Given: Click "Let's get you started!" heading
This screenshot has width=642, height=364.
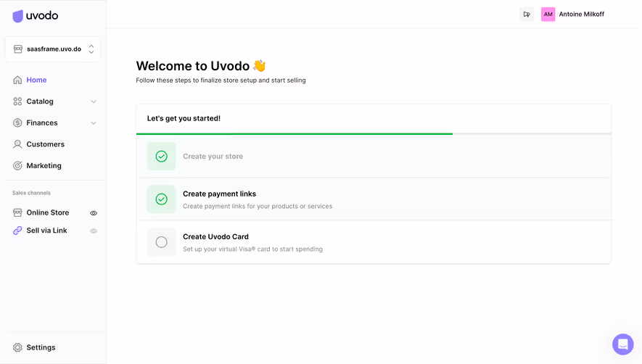Looking at the screenshot, I should [184, 118].
